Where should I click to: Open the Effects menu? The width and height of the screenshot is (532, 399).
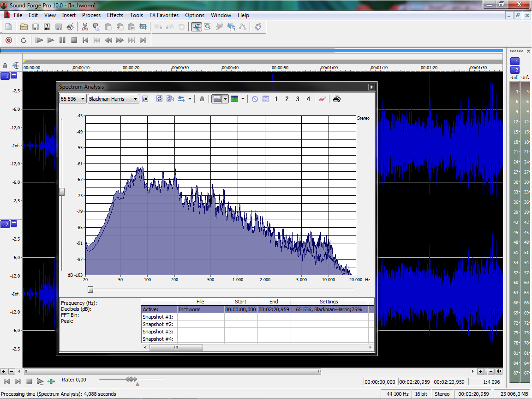[115, 15]
